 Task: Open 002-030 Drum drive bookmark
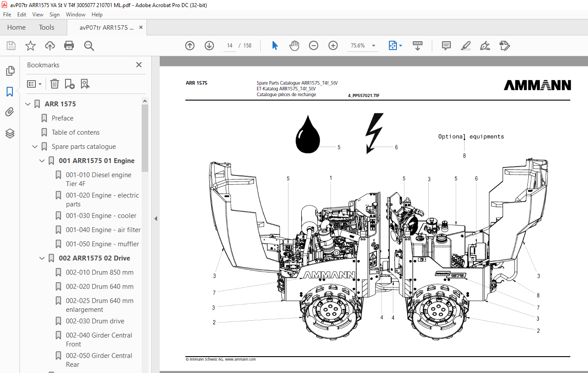point(95,321)
